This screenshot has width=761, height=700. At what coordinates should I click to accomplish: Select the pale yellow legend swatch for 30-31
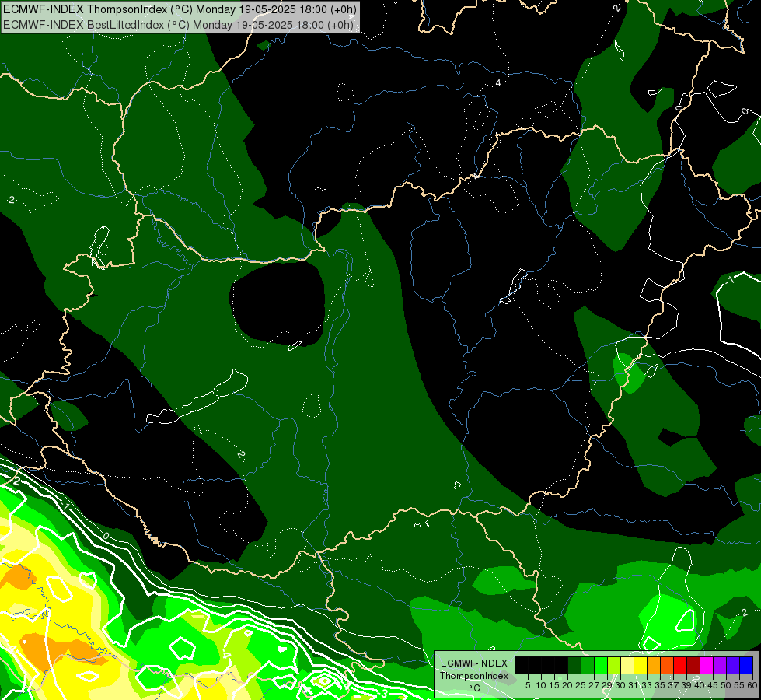(x=627, y=665)
